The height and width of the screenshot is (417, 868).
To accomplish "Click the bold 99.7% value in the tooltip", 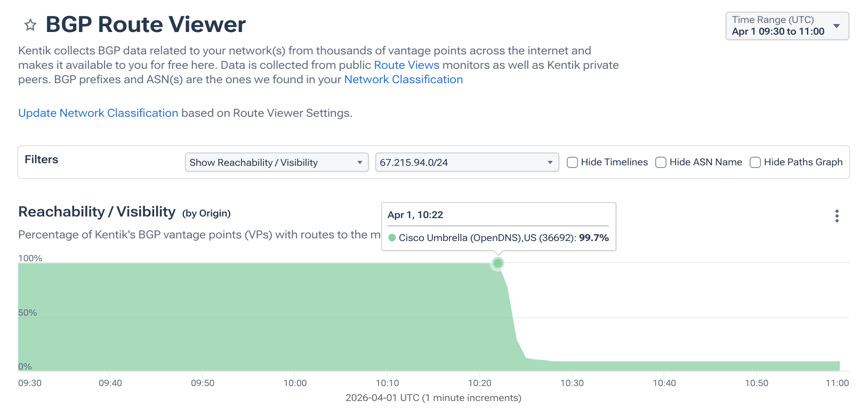I will (x=593, y=238).
